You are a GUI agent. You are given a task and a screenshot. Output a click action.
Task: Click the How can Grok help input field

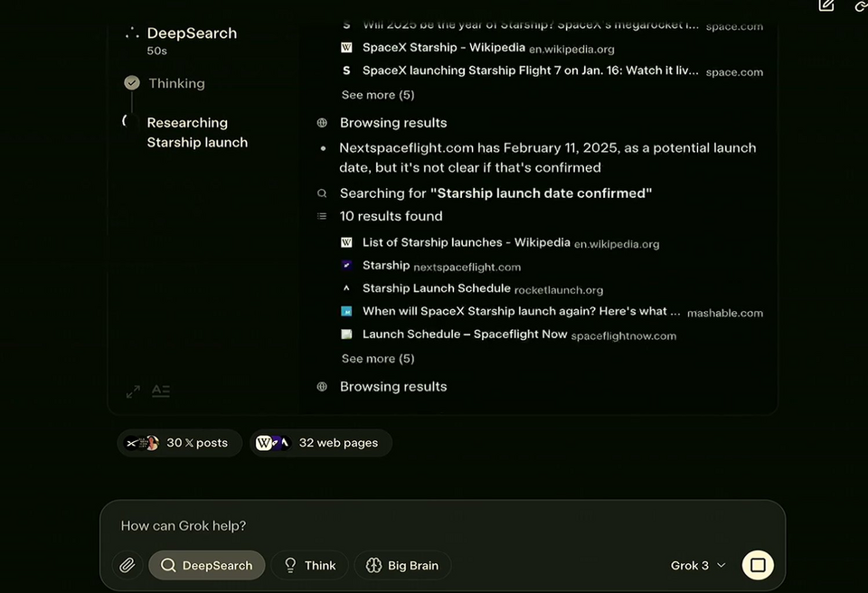tap(442, 525)
